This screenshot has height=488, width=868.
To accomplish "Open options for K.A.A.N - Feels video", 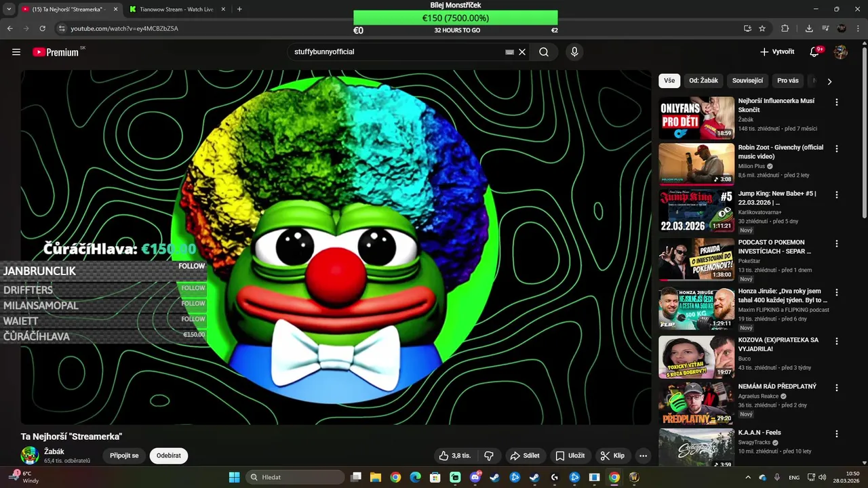I will tap(836, 434).
